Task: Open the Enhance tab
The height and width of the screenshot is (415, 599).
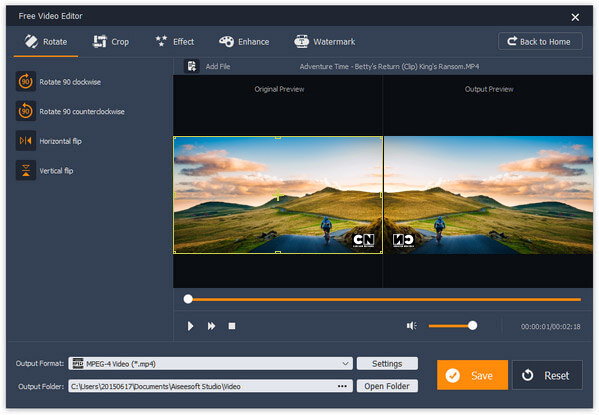Action: [244, 42]
